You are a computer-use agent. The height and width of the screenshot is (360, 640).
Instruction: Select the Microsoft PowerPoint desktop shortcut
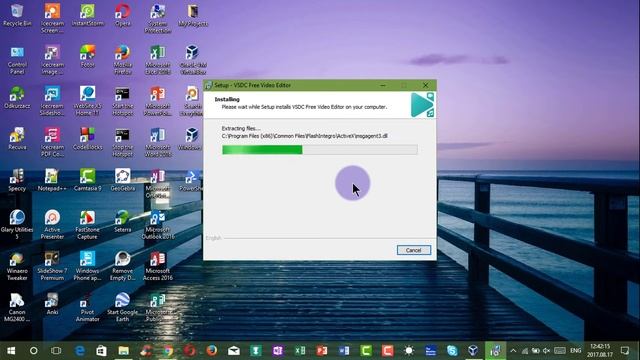pos(158,101)
